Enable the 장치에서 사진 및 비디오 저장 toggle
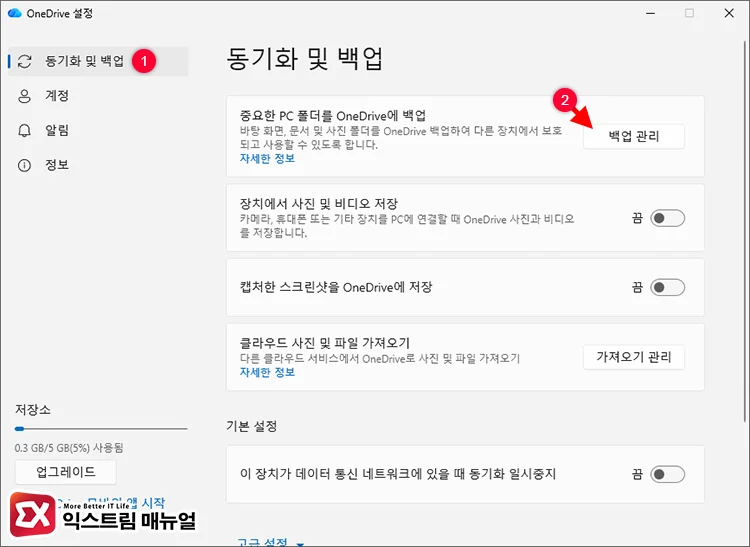750x547 pixels. point(667,217)
